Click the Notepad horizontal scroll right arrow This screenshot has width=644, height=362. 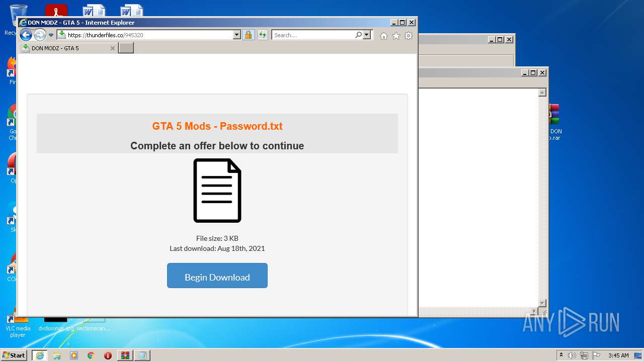[x=534, y=311]
